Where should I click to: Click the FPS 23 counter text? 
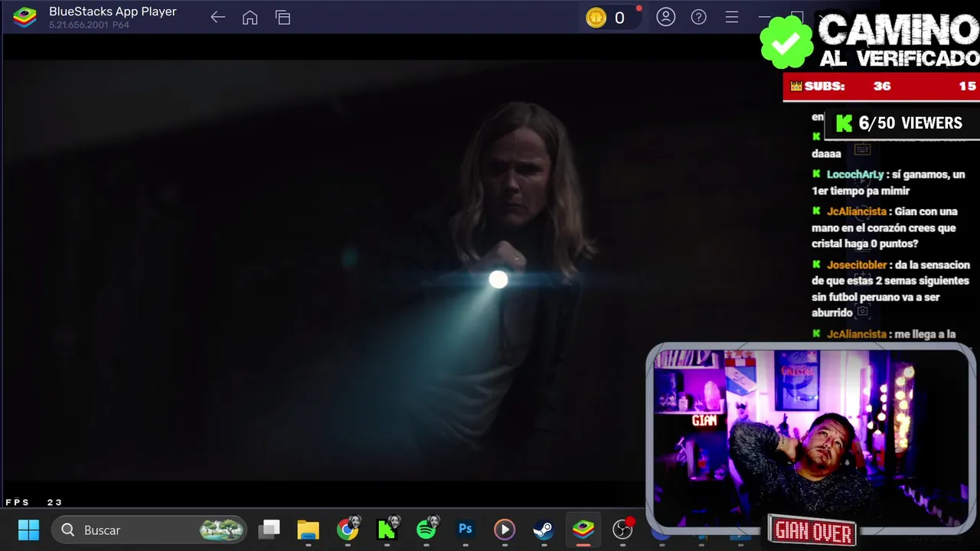(x=34, y=502)
